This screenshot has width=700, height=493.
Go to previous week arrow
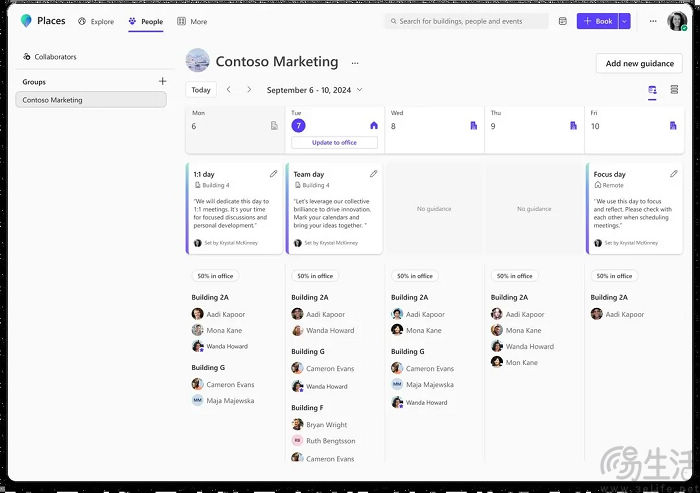coord(229,90)
